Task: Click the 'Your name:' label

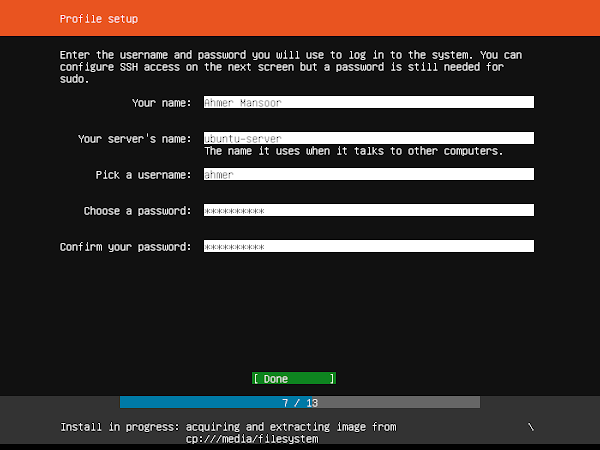Action: coord(161,103)
